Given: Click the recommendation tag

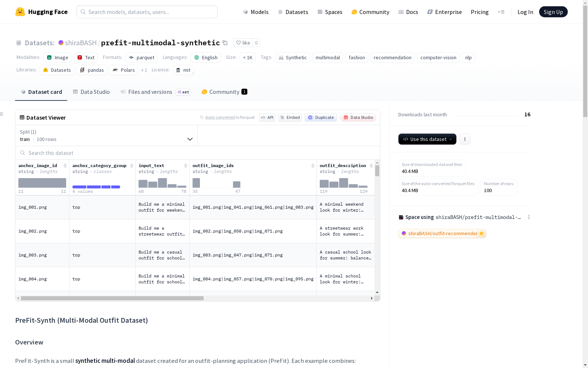Looking at the screenshot, I should (x=392, y=57).
